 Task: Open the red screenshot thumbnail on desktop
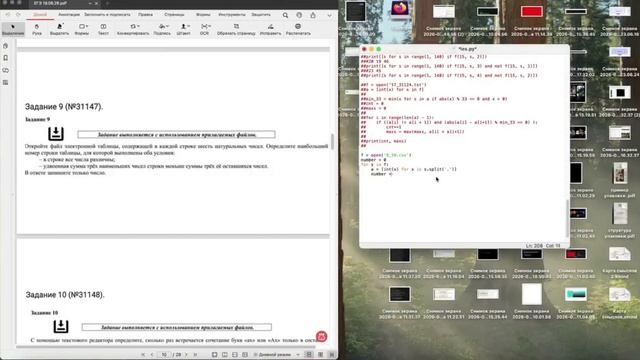pyautogui.click(x=531, y=11)
